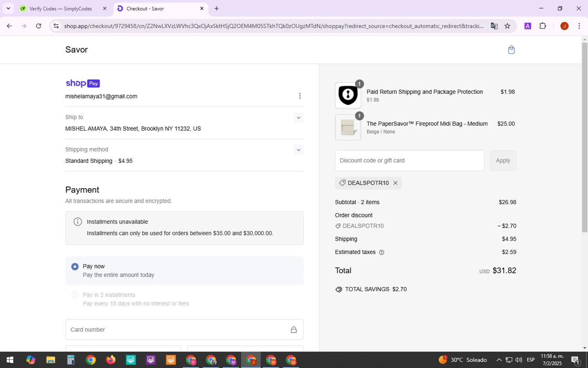Remove the DEALSPOTR10 discount code
Image resolution: width=588 pixels, height=368 pixels.
pyautogui.click(x=396, y=183)
